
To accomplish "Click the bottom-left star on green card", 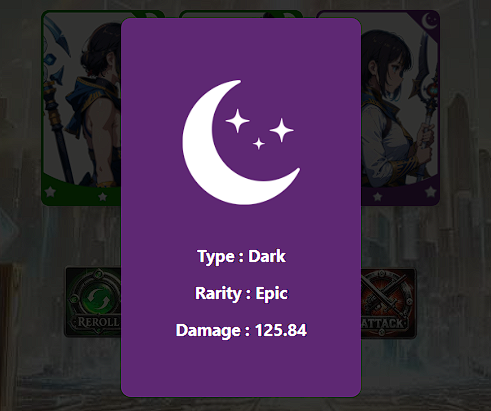I will coord(50,192).
